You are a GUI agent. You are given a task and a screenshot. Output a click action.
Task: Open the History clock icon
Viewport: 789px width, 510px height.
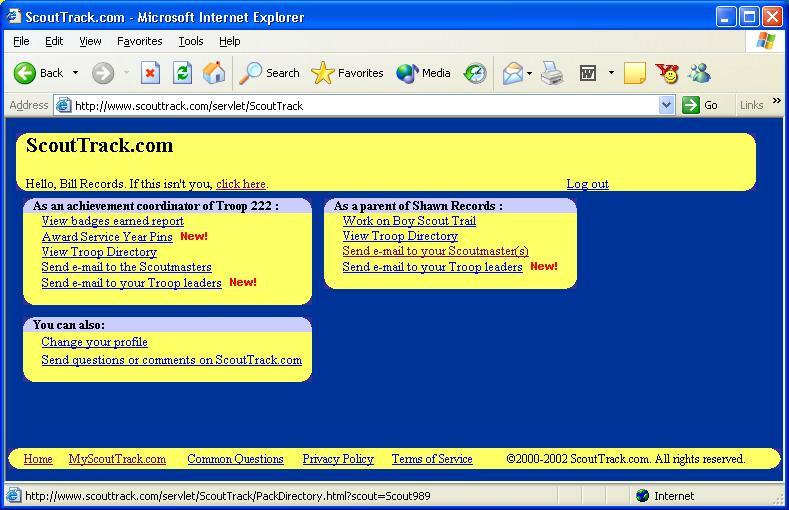click(x=475, y=73)
